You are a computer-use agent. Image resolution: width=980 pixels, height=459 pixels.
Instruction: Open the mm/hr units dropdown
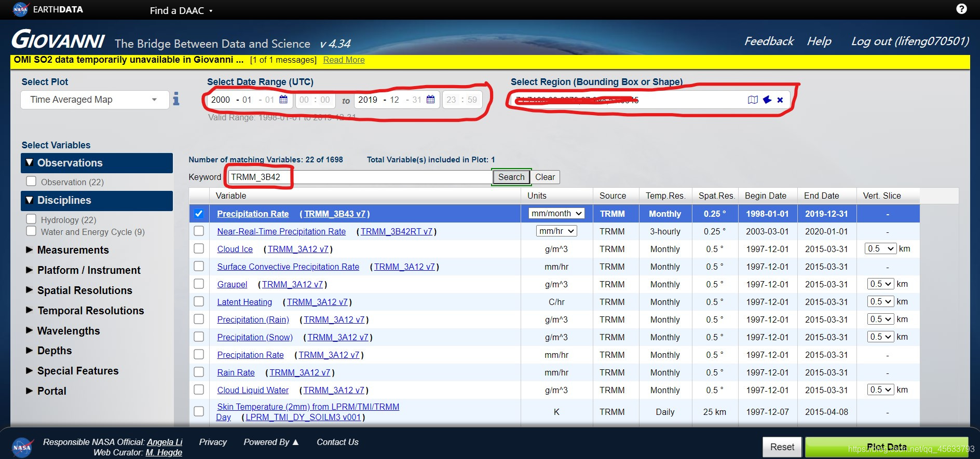tap(556, 231)
